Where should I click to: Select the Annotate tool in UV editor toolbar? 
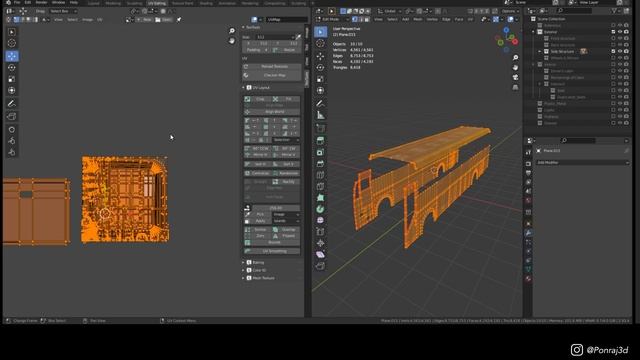(12, 103)
